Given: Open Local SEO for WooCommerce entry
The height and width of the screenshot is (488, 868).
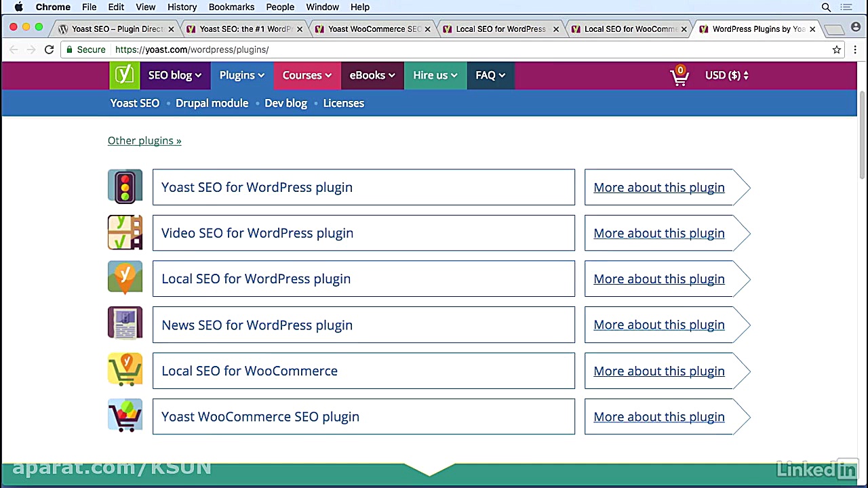Looking at the screenshot, I should pos(363,371).
